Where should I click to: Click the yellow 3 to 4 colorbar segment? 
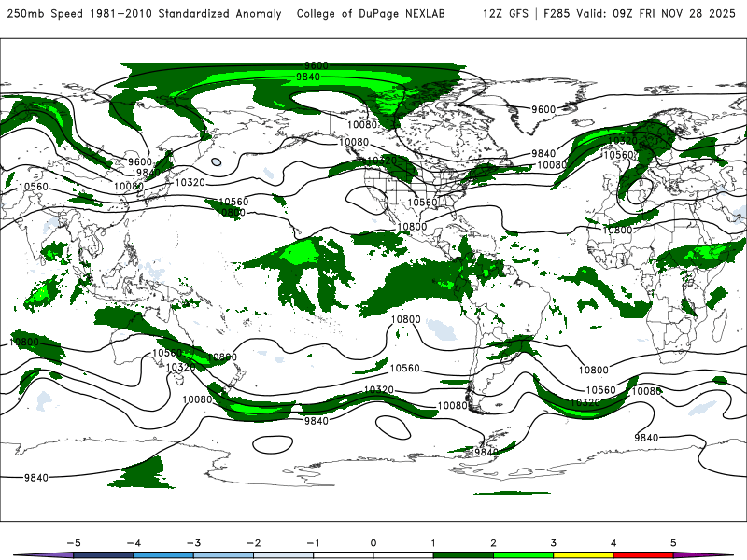(583, 555)
